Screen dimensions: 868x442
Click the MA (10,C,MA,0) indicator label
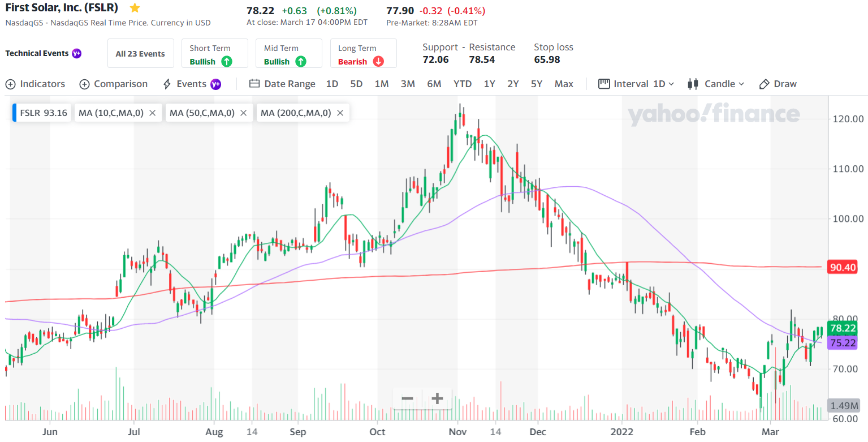110,113
